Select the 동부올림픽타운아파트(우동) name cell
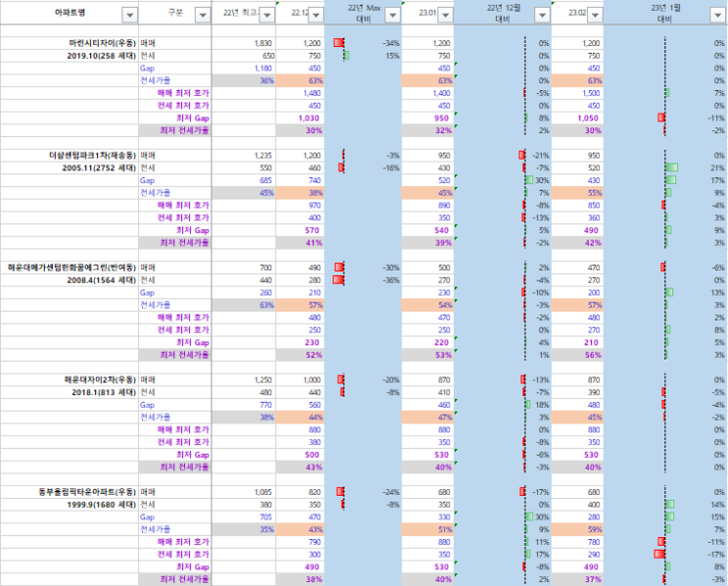The image size is (728, 586). point(70,492)
